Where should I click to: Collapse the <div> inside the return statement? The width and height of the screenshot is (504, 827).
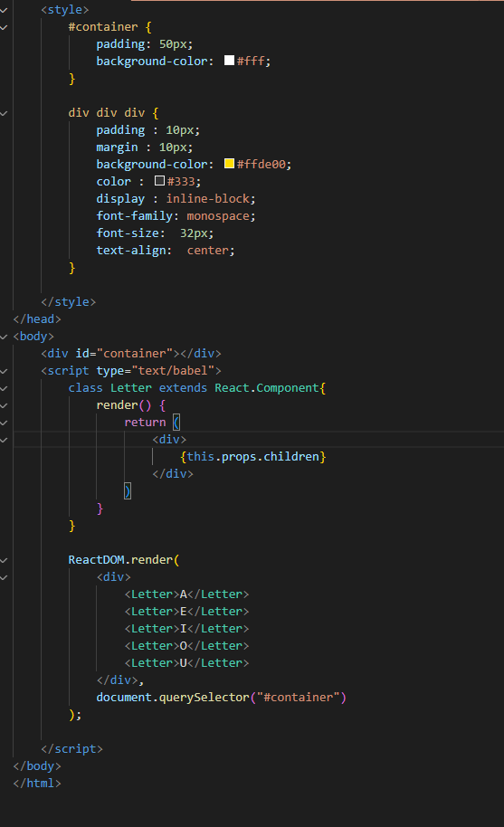(4, 440)
